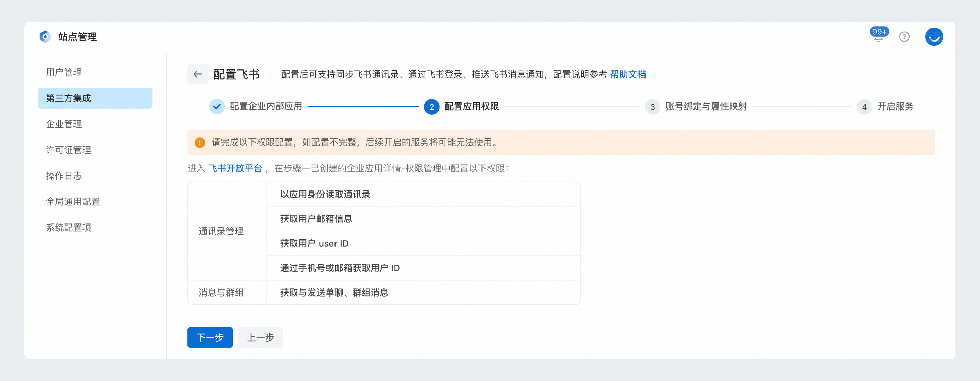Click the orange warning icon in alert
This screenshot has height=381, width=980.
[x=200, y=142]
